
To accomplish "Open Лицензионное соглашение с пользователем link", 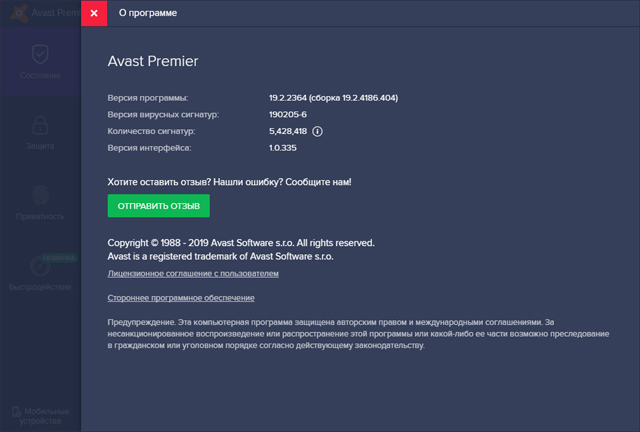I will [x=192, y=273].
